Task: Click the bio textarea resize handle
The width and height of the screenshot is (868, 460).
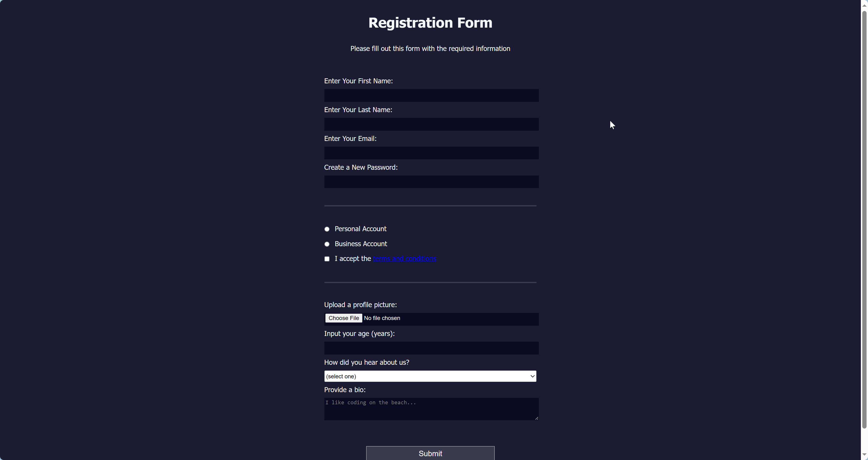Action: click(536, 418)
